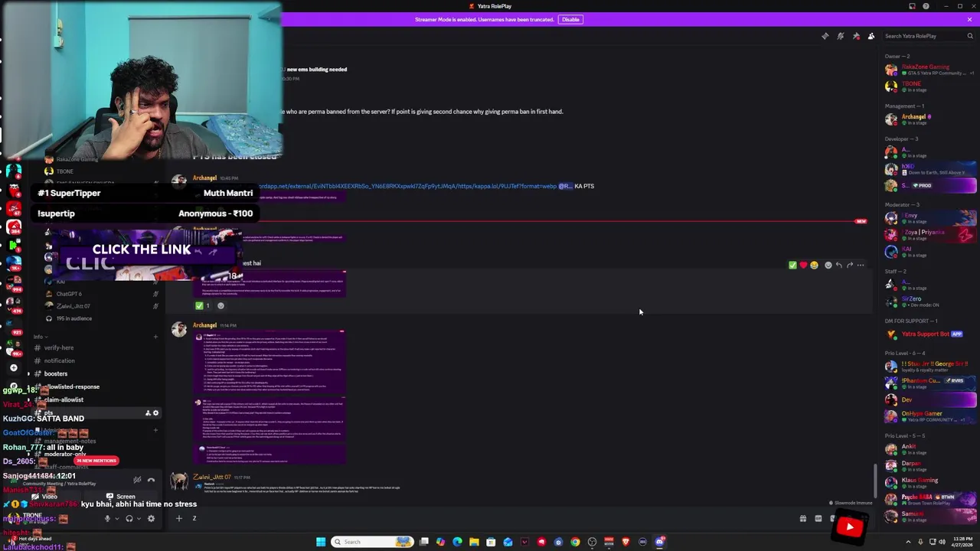This screenshot has width=980, height=551.
Task: Forward the hovered message
Action: point(850,266)
